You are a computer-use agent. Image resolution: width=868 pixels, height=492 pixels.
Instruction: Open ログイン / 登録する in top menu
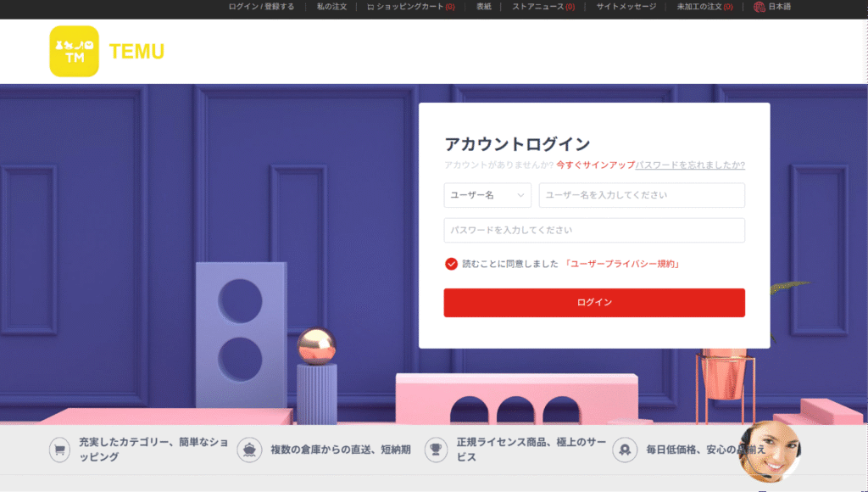[261, 7]
